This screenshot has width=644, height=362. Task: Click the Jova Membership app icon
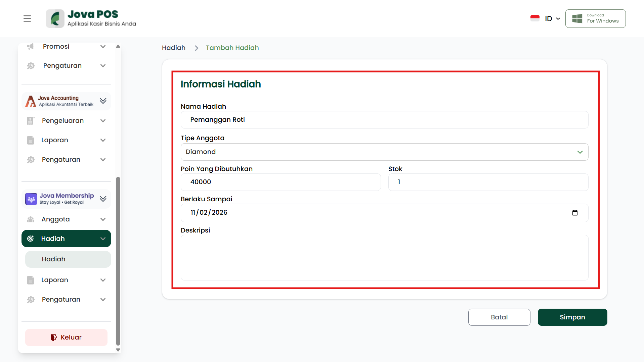tap(31, 199)
